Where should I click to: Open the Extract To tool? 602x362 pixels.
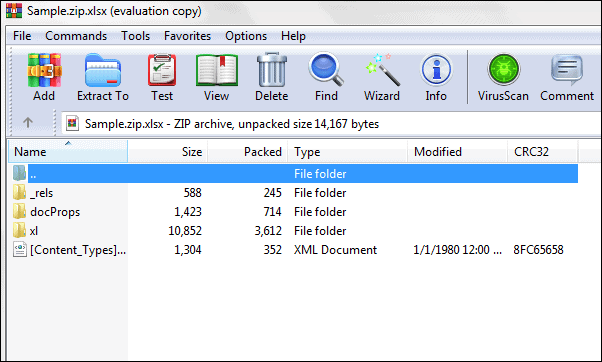click(103, 77)
